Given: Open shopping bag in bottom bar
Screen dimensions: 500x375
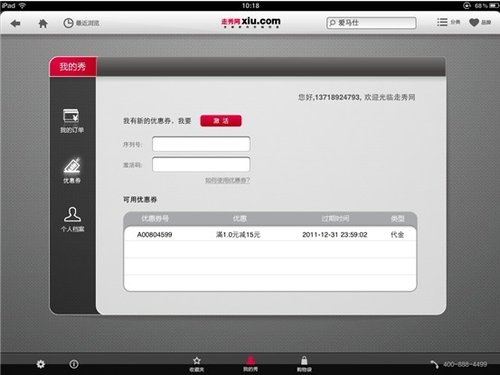Looking at the screenshot, I should pyautogui.click(x=304, y=364).
